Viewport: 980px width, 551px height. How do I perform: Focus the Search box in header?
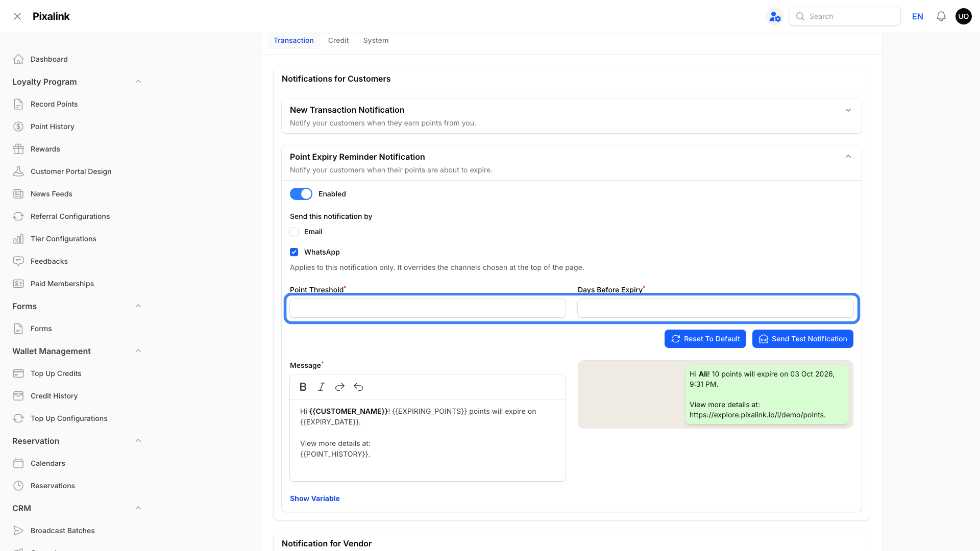845,16
